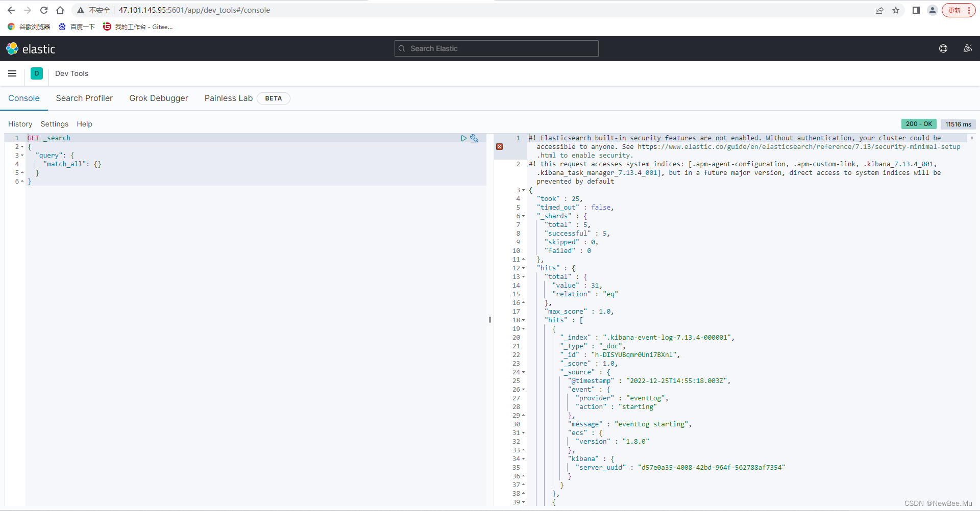Click the GET _search request line
980x511 pixels.
(49, 138)
